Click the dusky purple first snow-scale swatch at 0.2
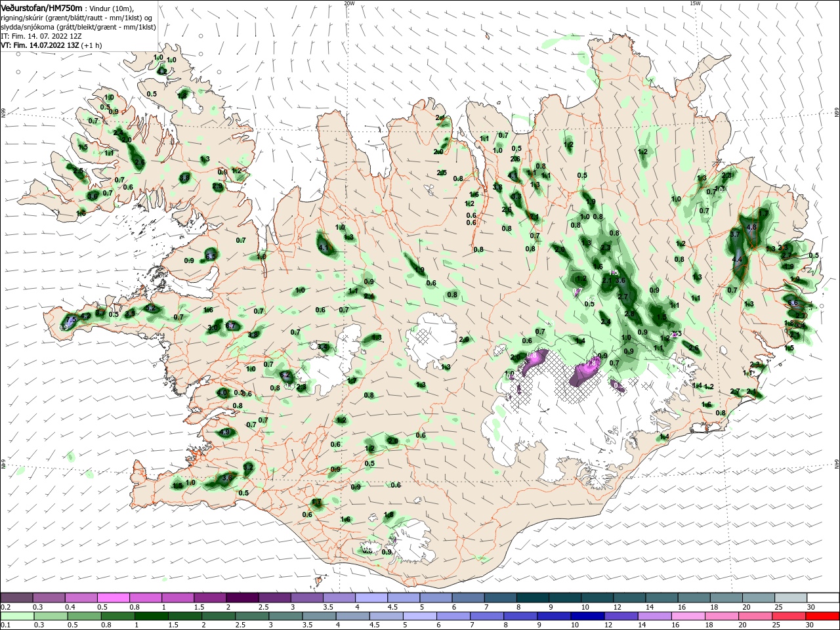 16,598
